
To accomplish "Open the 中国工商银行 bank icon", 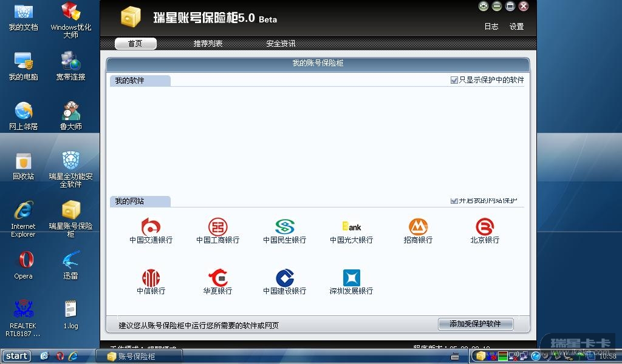I will tap(218, 227).
